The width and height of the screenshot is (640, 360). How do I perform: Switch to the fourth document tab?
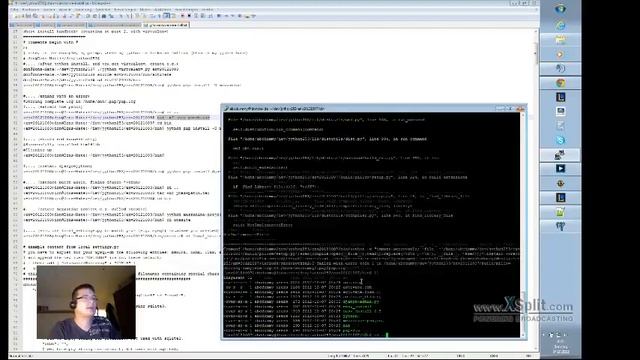tap(114, 25)
